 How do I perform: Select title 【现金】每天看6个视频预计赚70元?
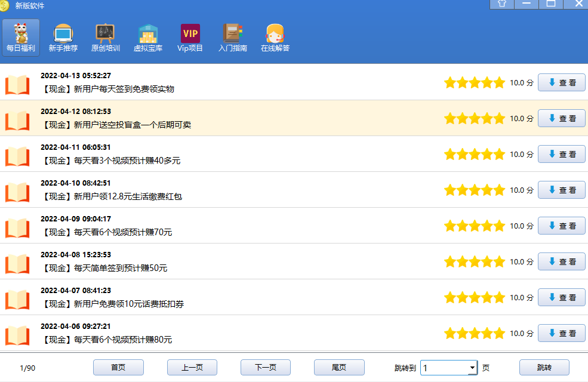pyautogui.click(x=106, y=232)
